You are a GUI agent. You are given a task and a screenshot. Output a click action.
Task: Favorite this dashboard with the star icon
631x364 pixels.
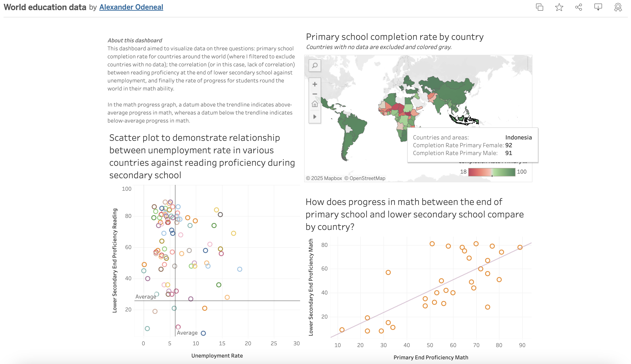tap(559, 7)
